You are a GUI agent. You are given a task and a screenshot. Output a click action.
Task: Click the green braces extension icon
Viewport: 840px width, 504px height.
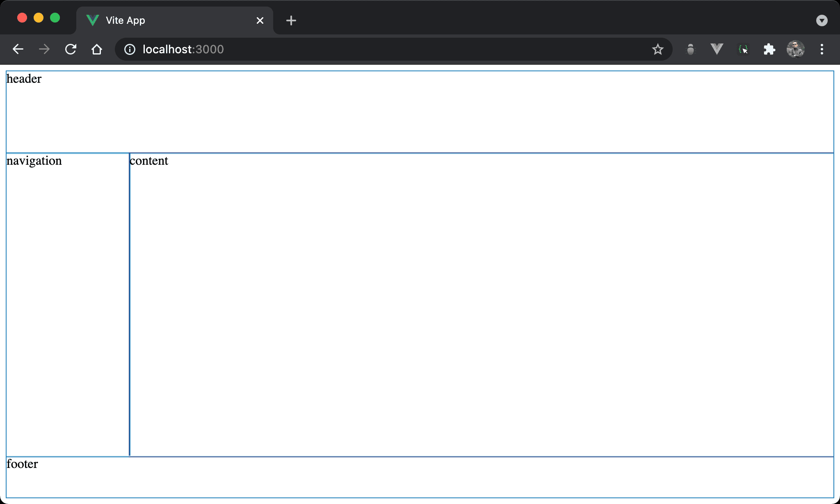(743, 49)
